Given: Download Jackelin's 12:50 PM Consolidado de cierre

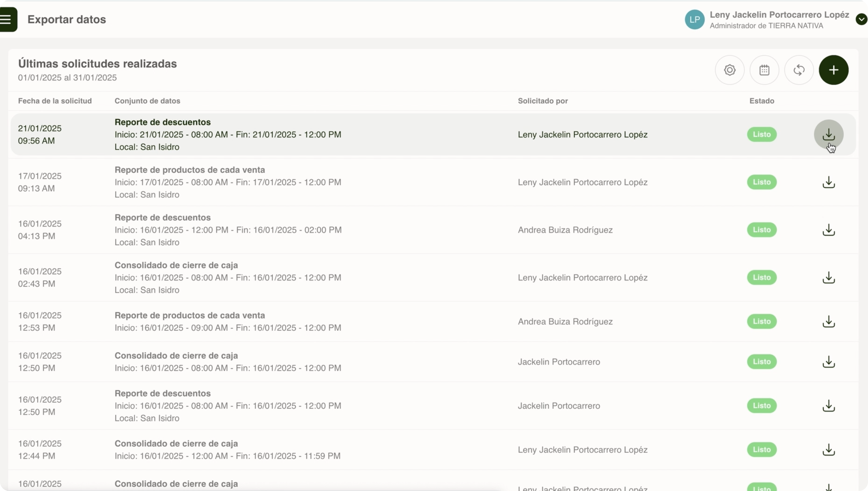Looking at the screenshot, I should (x=829, y=362).
